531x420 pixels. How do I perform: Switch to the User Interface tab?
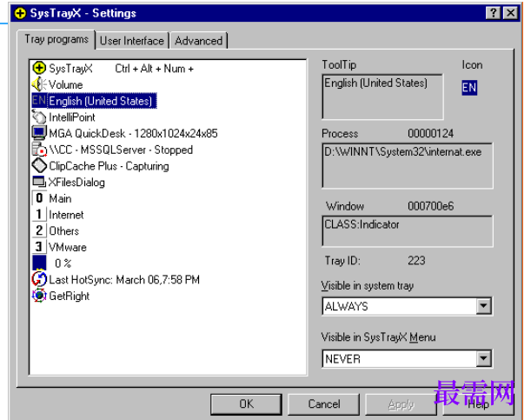(x=132, y=41)
